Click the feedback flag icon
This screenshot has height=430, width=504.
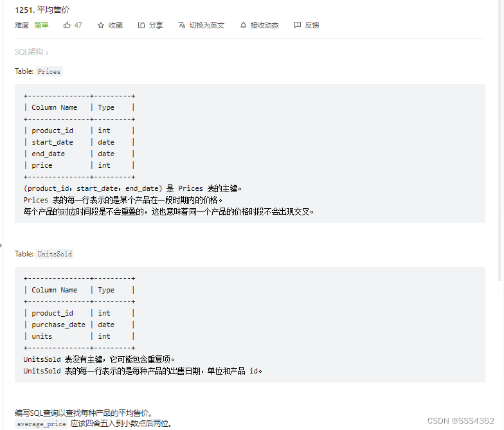pyautogui.click(x=298, y=25)
